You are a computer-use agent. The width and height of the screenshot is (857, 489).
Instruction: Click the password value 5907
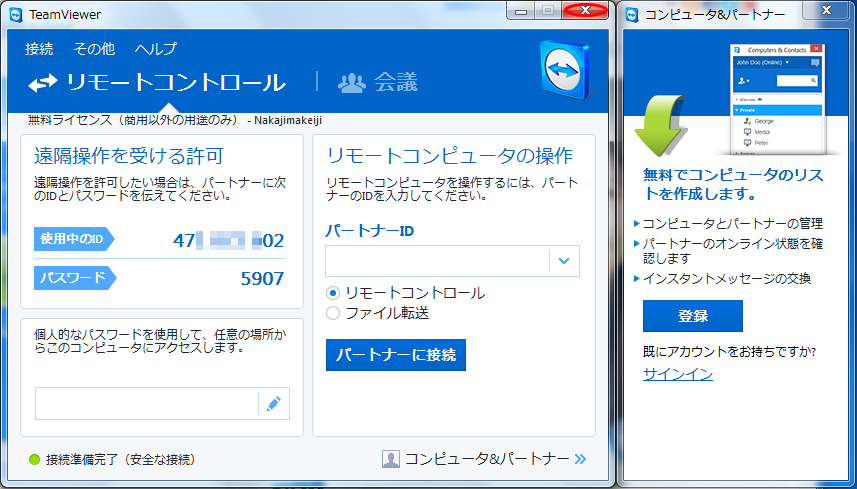point(262,279)
